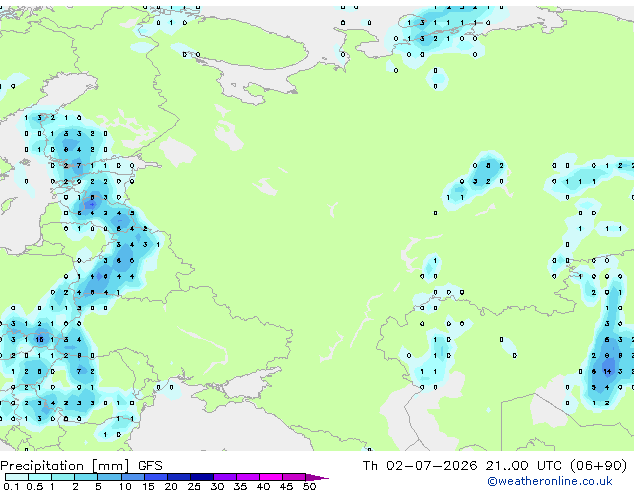
Task: Click the 25–30 mm navy legend segment
Action: 201,477
